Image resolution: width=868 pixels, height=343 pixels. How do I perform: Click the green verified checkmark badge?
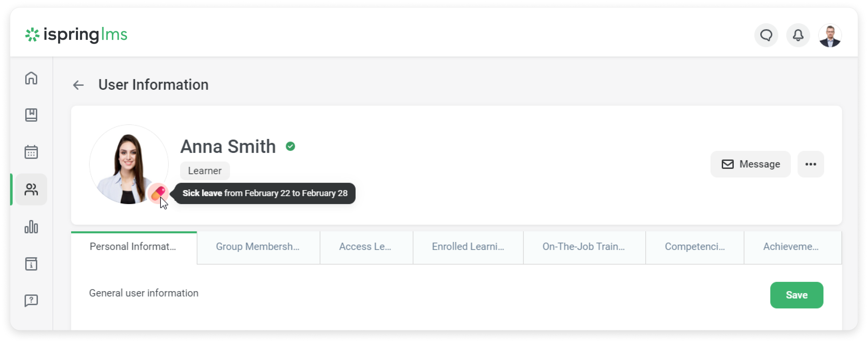click(x=290, y=147)
